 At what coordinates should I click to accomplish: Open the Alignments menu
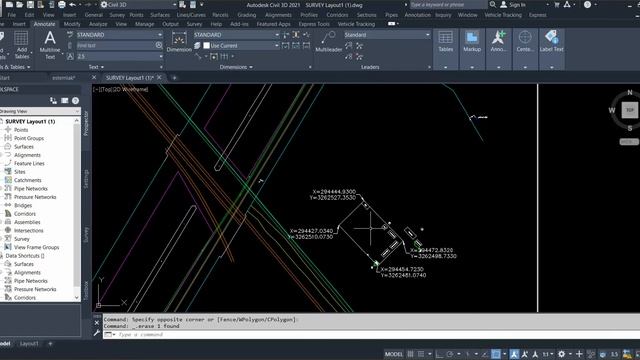click(278, 15)
